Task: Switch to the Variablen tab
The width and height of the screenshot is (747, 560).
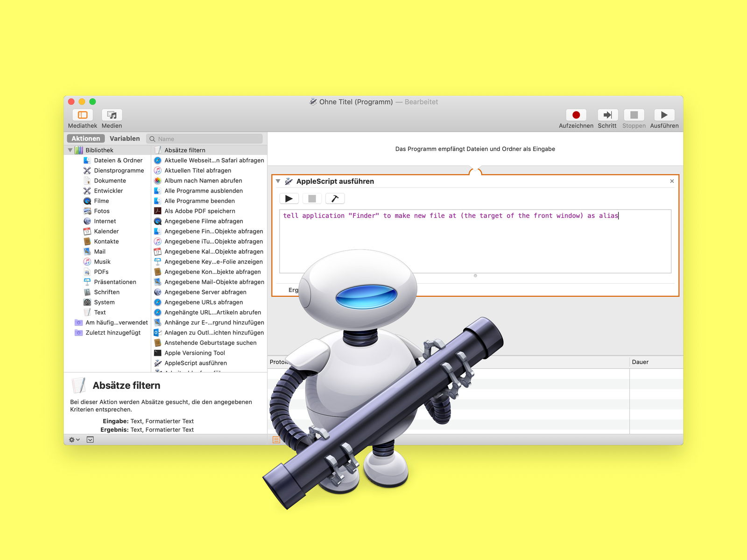Action: (x=125, y=139)
